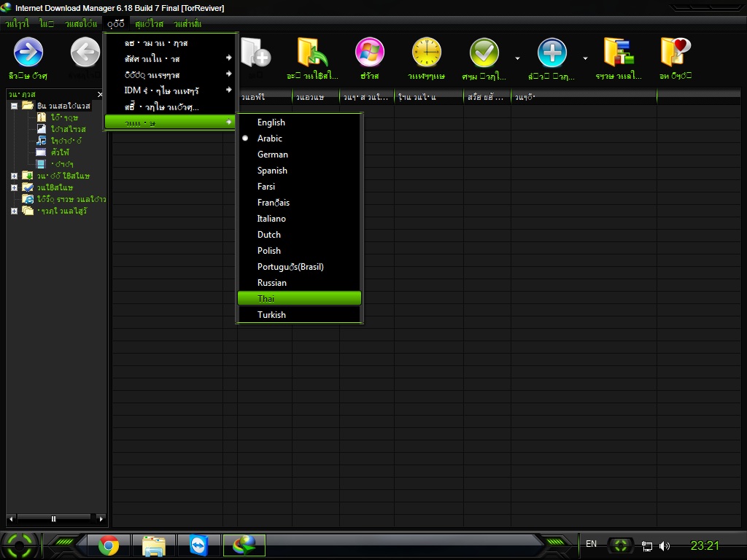The height and width of the screenshot is (560, 747).
Task: Click the folder Grabber toolbar icon
Action: click(x=619, y=52)
